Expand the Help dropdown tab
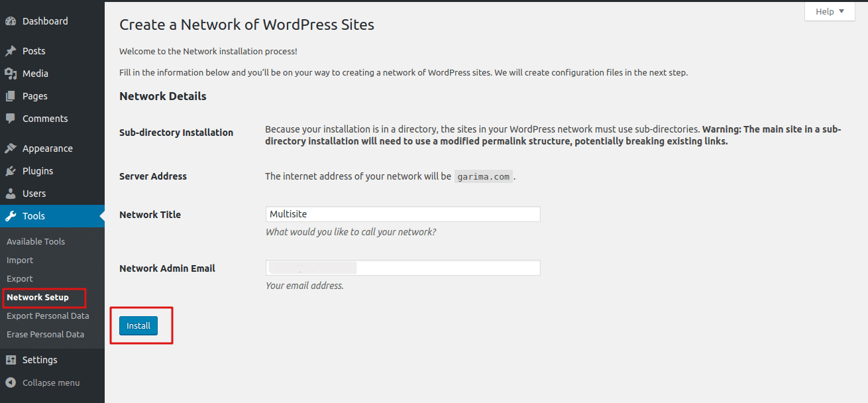The image size is (868, 403). [830, 11]
